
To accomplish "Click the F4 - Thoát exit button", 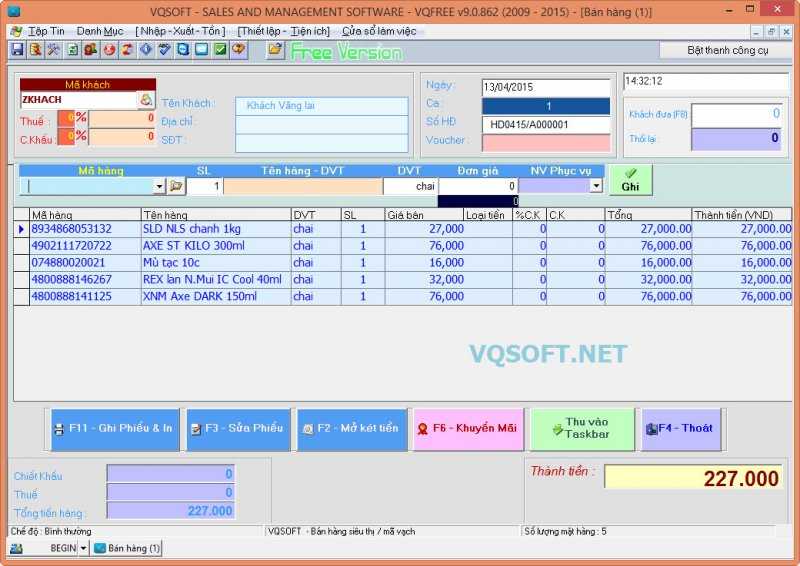I will (680, 428).
